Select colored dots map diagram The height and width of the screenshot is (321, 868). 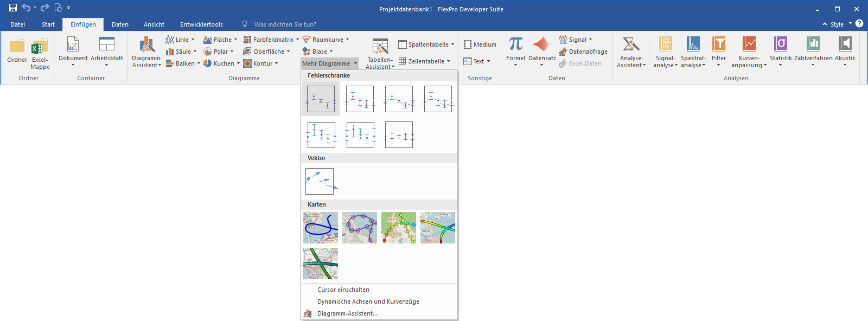[399, 228]
